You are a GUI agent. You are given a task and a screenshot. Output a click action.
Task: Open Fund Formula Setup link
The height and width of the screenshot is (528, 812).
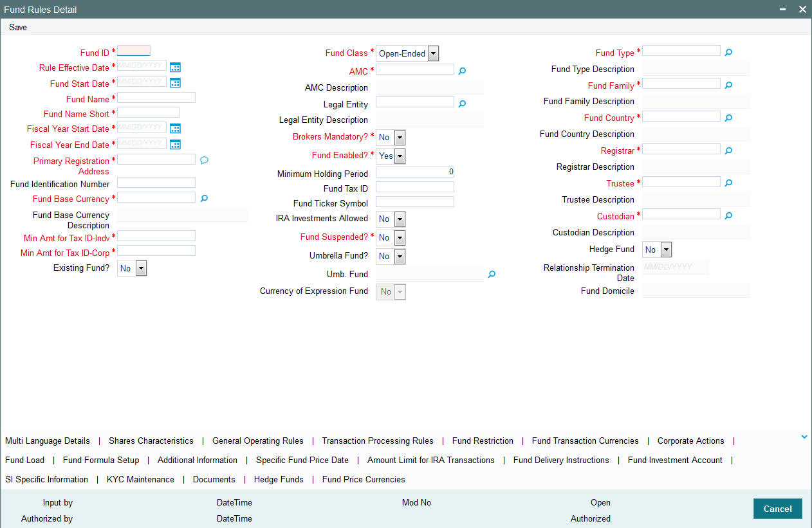point(101,460)
